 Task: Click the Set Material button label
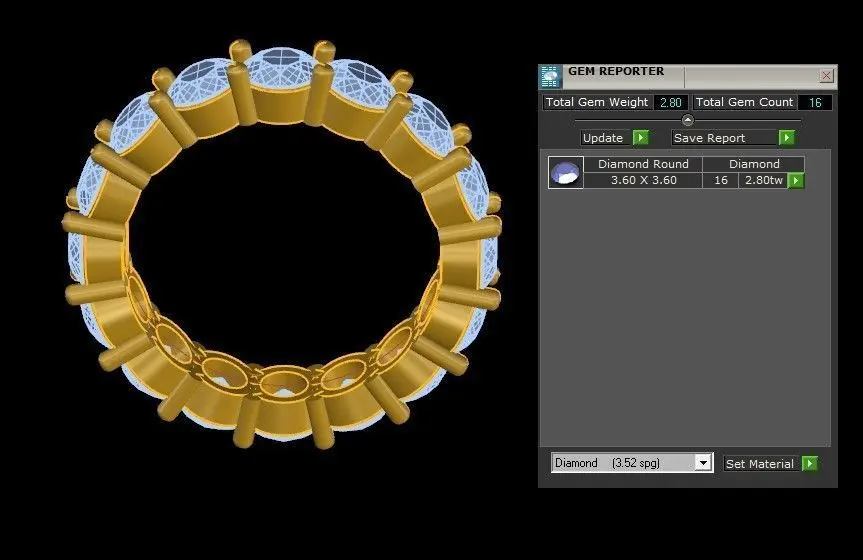(x=761, y=464)
